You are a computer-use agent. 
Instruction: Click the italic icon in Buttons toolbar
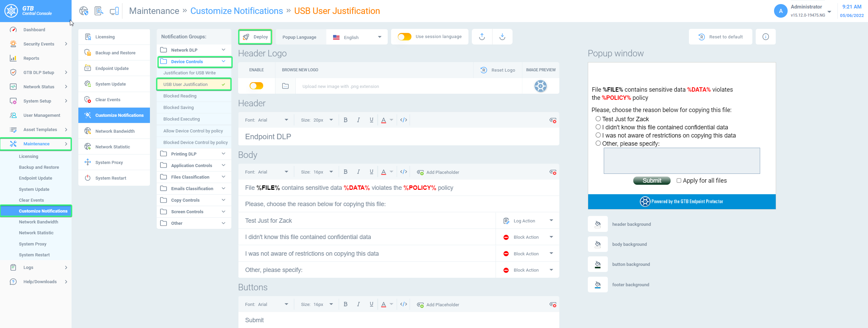click(358, 304)
